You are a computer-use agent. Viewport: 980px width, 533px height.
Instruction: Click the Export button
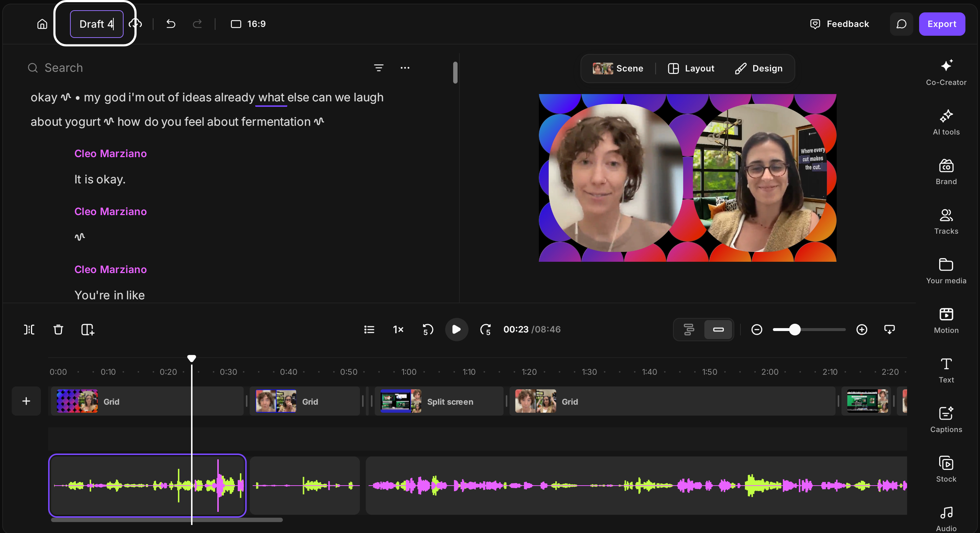[x=942, y=24]
